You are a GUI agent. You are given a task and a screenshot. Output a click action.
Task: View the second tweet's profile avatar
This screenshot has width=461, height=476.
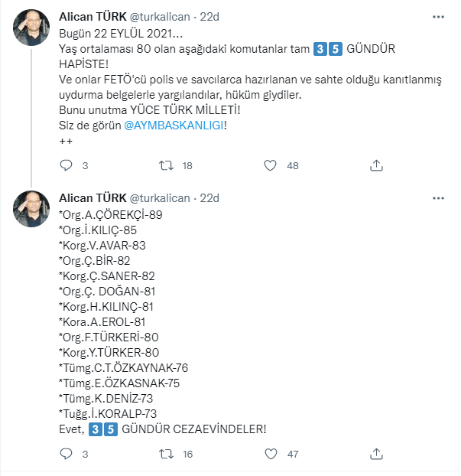tap(31, 209)
